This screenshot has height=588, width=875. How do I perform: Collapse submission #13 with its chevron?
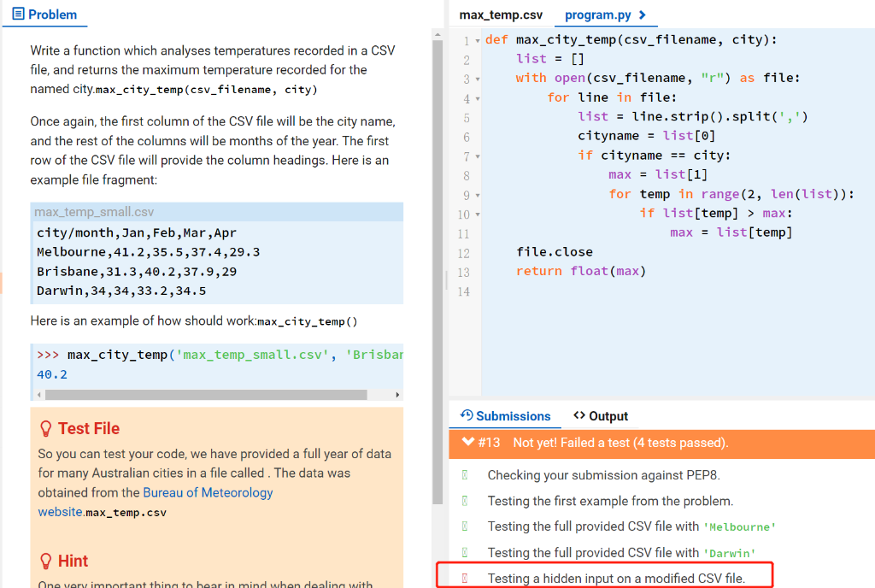tap(467, 444)
